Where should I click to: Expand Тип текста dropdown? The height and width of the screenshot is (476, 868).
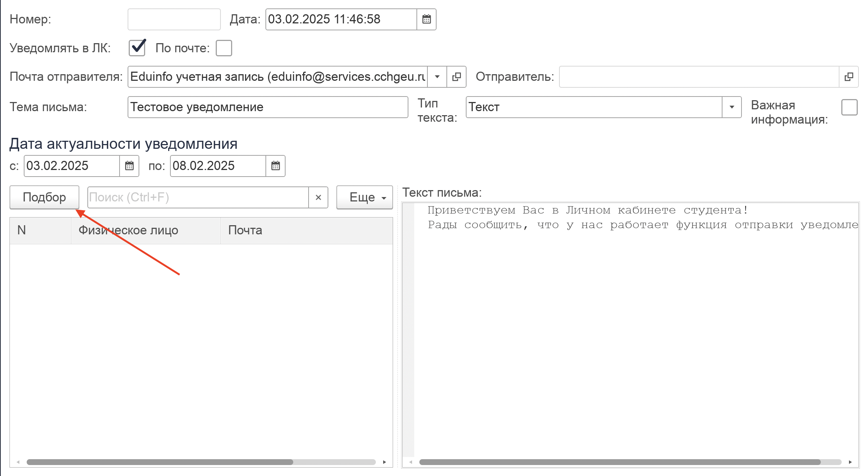732,107
